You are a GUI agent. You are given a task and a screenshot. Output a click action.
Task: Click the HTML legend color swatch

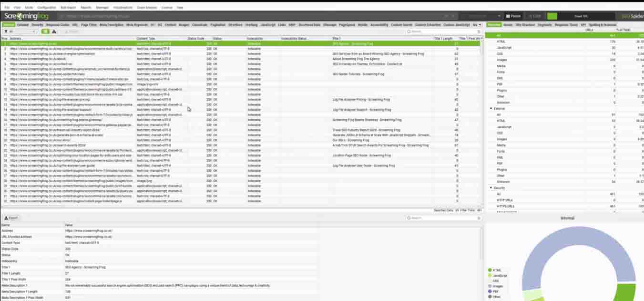pyautogui.click(x=490, y=270)
